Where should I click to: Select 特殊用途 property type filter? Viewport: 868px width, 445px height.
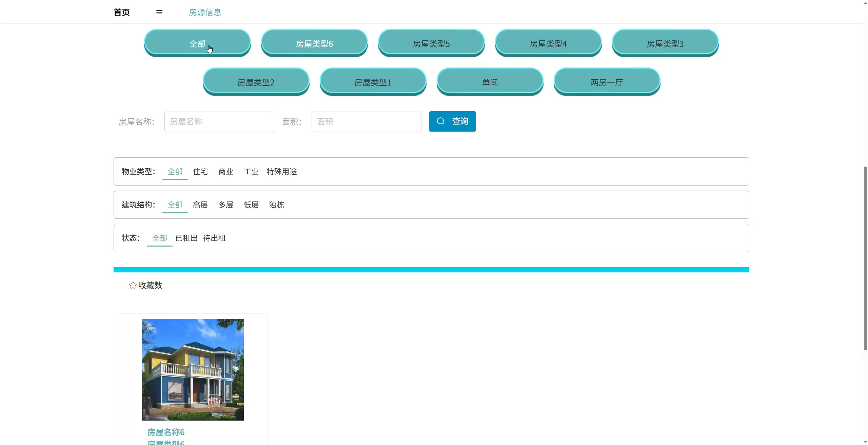(281, 172)
